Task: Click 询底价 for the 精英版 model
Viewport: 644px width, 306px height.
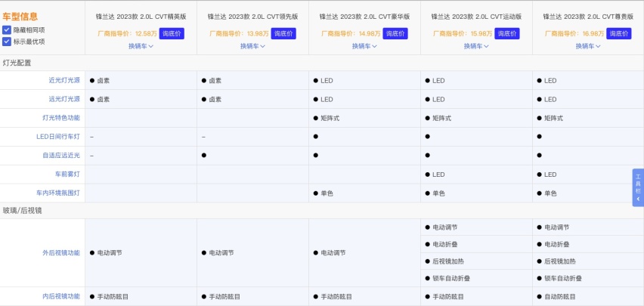Action: [x=172, y=34]
